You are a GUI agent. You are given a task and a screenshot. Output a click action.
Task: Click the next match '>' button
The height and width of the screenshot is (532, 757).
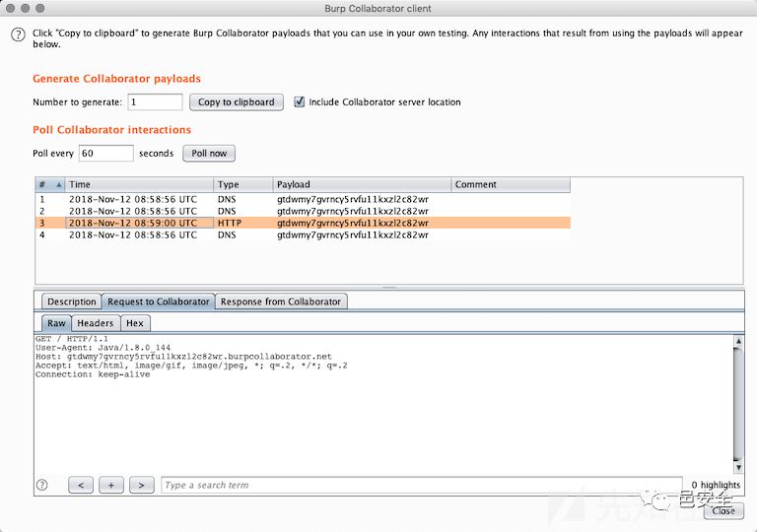click(x=142, y=485)
